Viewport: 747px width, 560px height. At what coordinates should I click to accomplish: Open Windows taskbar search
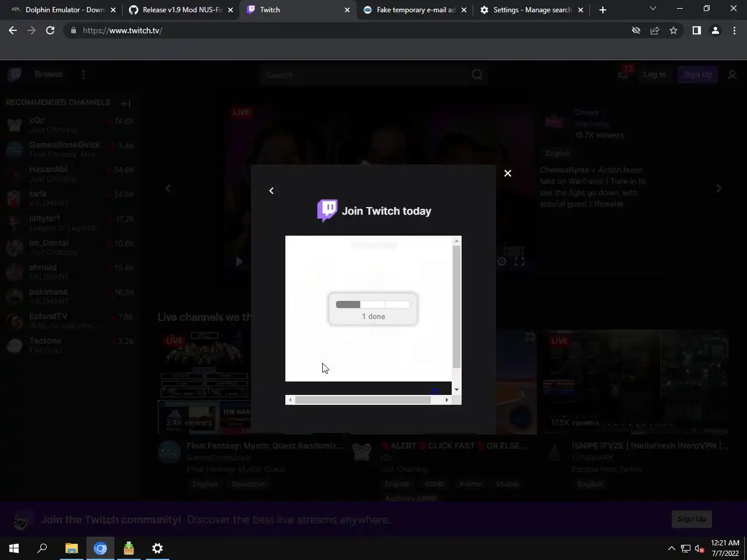coord(42,548)
